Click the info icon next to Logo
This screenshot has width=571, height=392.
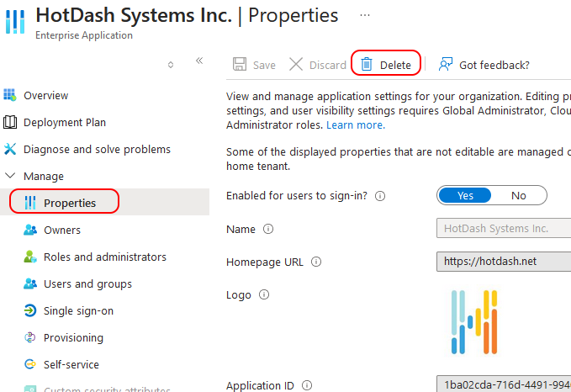(264, 295)
